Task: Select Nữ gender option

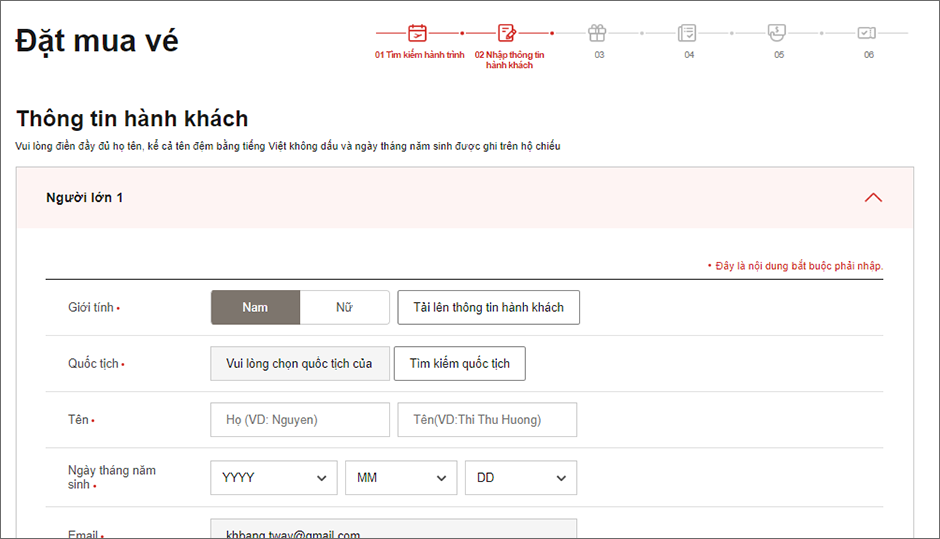Action: click(344, 308)
